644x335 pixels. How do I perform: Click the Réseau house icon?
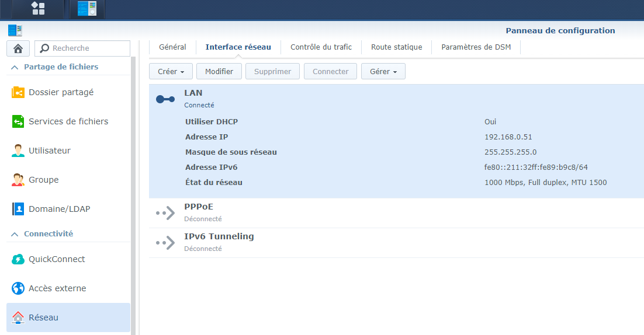tap(18, 317)
